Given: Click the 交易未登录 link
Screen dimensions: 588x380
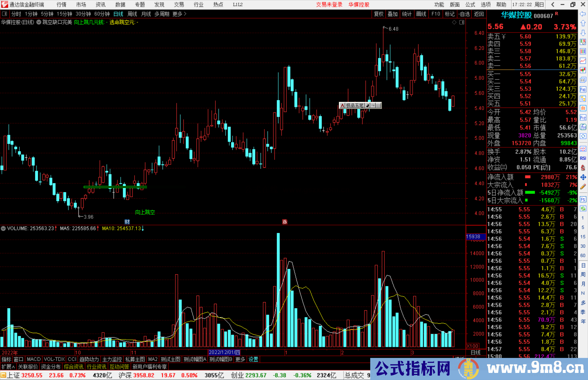Looking at the screenshot, I should click(x=329, y=5).
